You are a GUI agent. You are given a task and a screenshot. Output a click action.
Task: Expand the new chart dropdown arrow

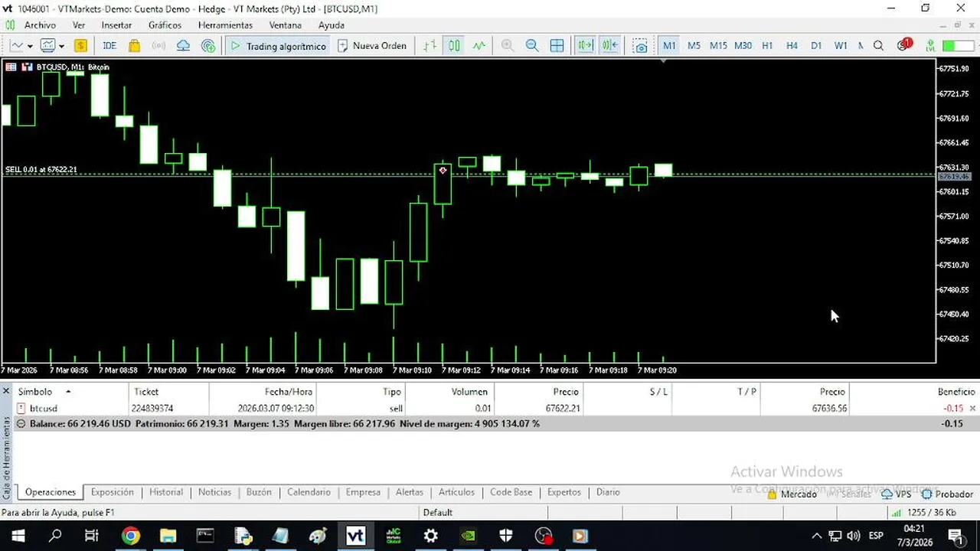pos(30,46)
